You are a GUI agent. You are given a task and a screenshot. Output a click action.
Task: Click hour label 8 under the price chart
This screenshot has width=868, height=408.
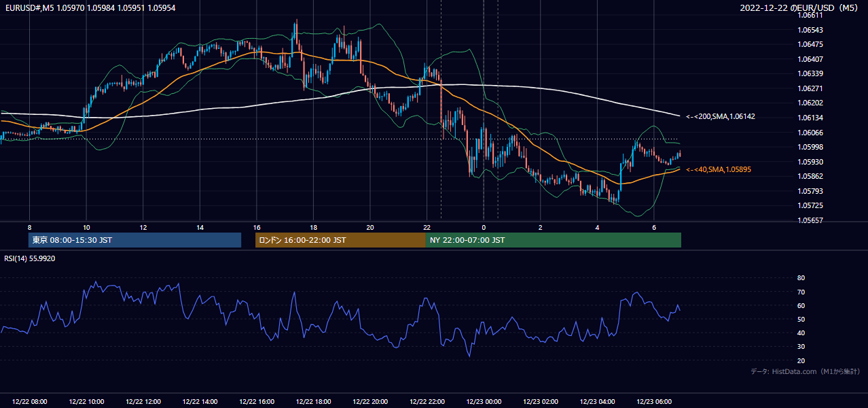(x=29, y=227)
